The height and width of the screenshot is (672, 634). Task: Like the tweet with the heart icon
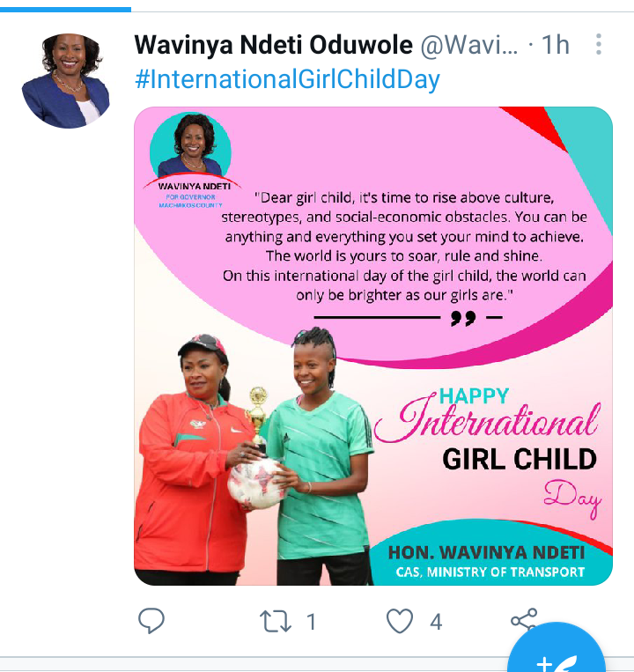coord(400,621)
